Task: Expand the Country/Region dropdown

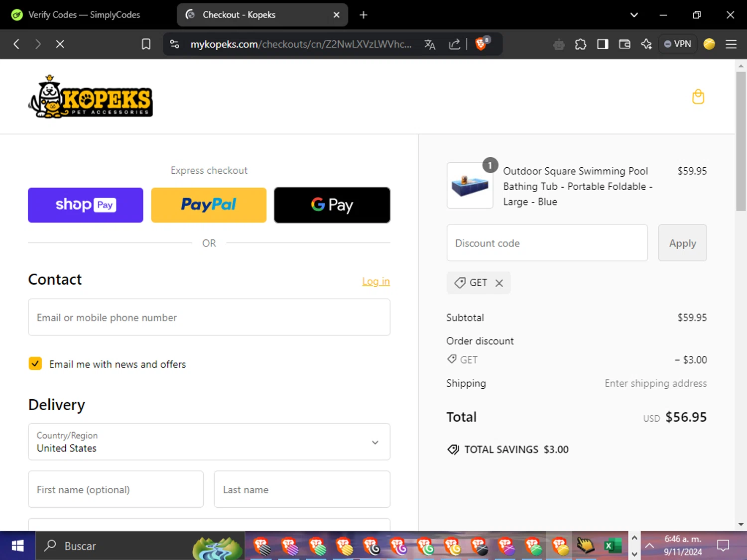Action: coord(209,442)
